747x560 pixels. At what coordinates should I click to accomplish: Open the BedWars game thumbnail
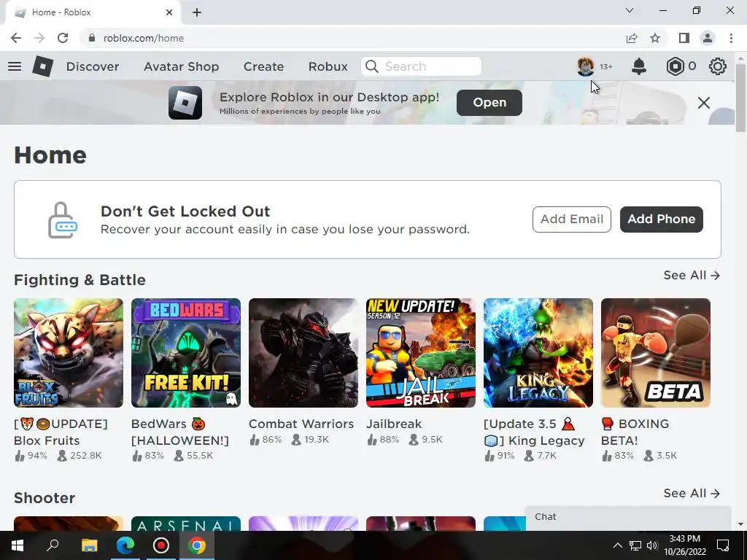186,353
